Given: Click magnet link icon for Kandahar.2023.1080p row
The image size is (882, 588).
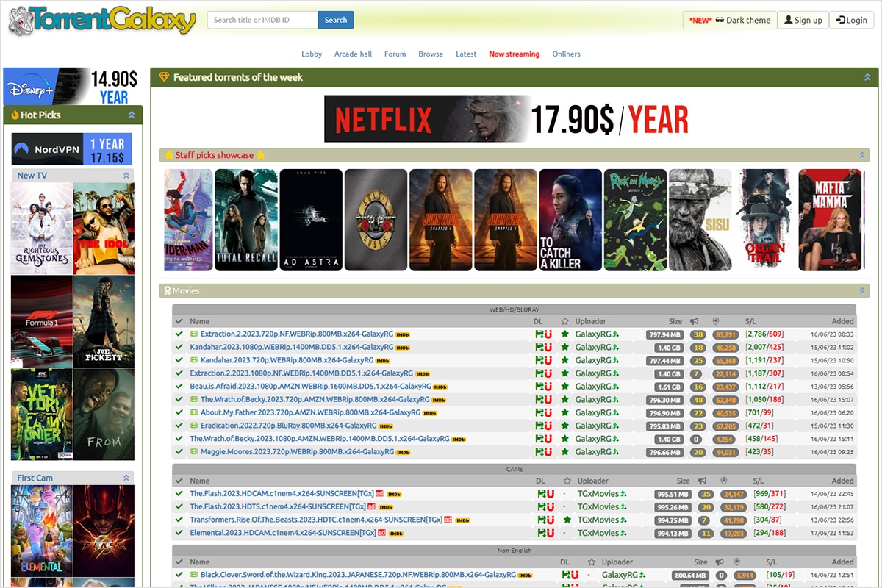Looking at the screenshot, I should [x=548, y=347].
